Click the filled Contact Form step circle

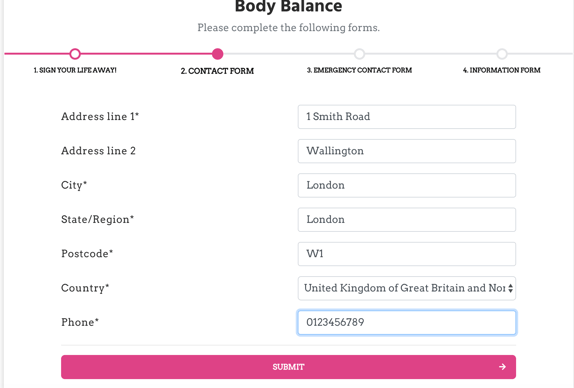click(x=217, y=54)
